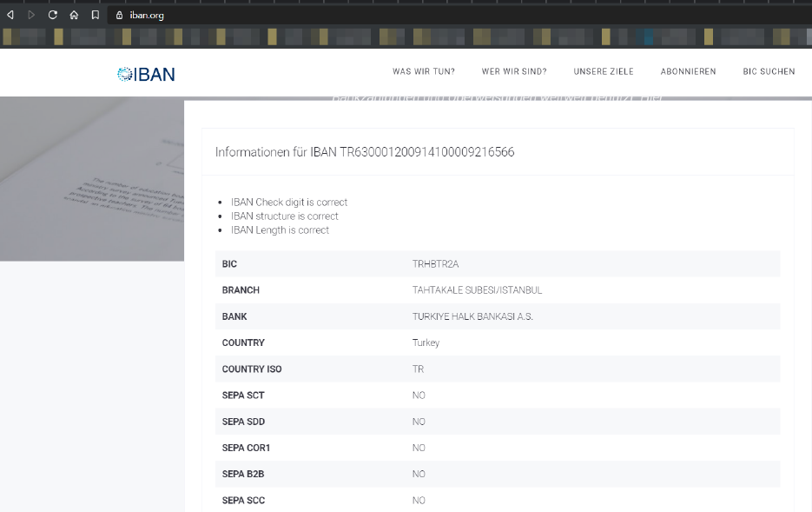Open the WAS WIR TUN? menu item
This screenshot has height=512, width=812.
click(424, 71)
